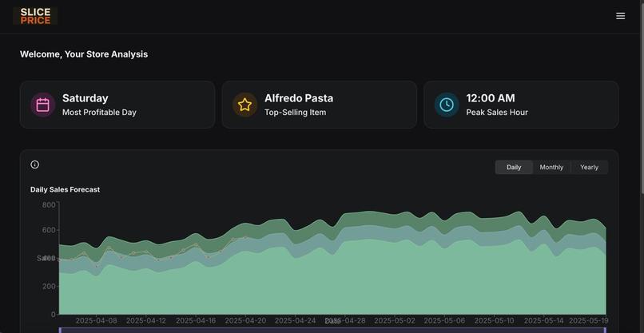Click the Most Profitable Day card
This screenshot has width=644, height=333.
click(117, 105)
